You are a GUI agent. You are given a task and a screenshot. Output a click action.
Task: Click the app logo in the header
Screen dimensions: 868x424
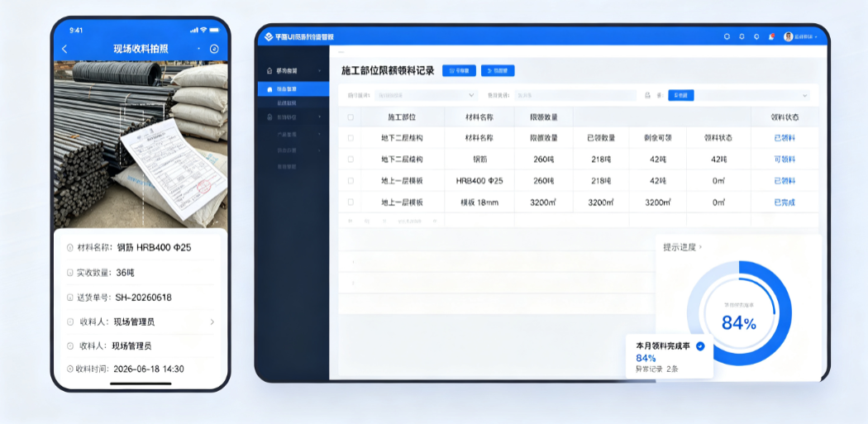pos(269,36)
